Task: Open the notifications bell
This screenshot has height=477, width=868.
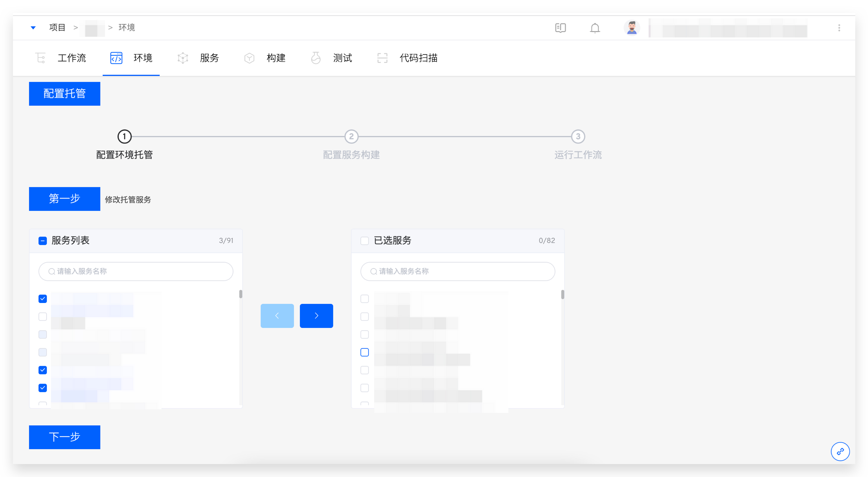Action: click(x=595, y=28)
